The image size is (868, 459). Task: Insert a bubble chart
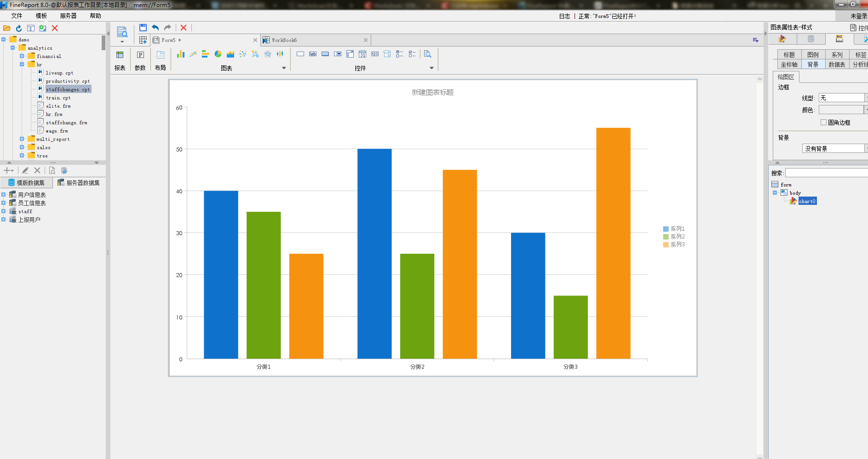[255, 54]
